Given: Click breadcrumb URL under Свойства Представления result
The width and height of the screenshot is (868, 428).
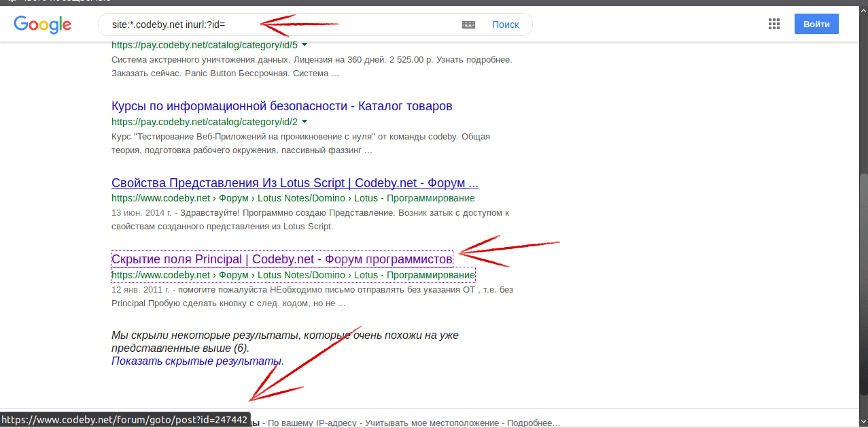Looking at the screenshot, I should pyautogui.click(x=293, y=199).
